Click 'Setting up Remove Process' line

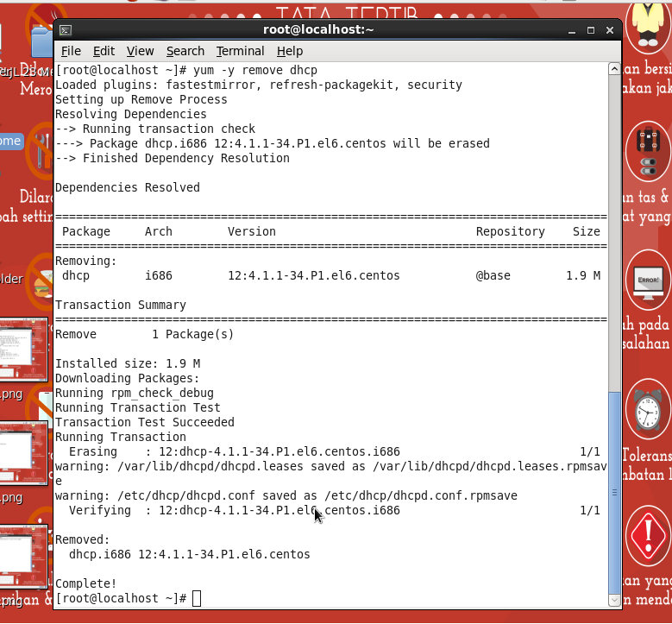(x=141, y=99)
